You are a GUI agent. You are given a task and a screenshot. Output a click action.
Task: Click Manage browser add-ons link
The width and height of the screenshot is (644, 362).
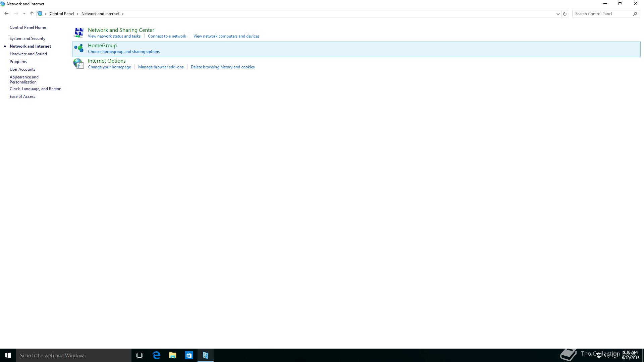point(161,67)
